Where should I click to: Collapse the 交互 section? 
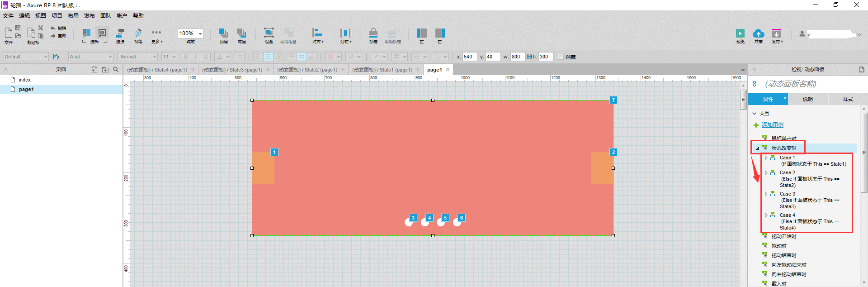(x=754, y=114)
